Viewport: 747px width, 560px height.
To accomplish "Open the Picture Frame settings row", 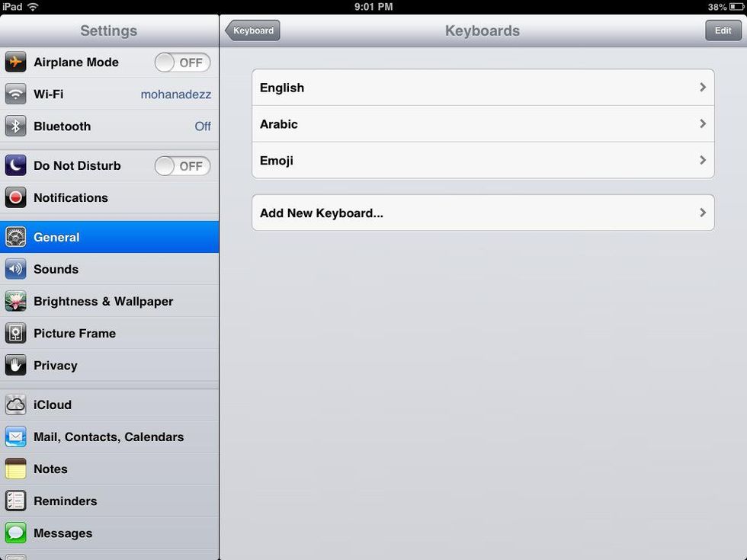I will tap(109, 334).
